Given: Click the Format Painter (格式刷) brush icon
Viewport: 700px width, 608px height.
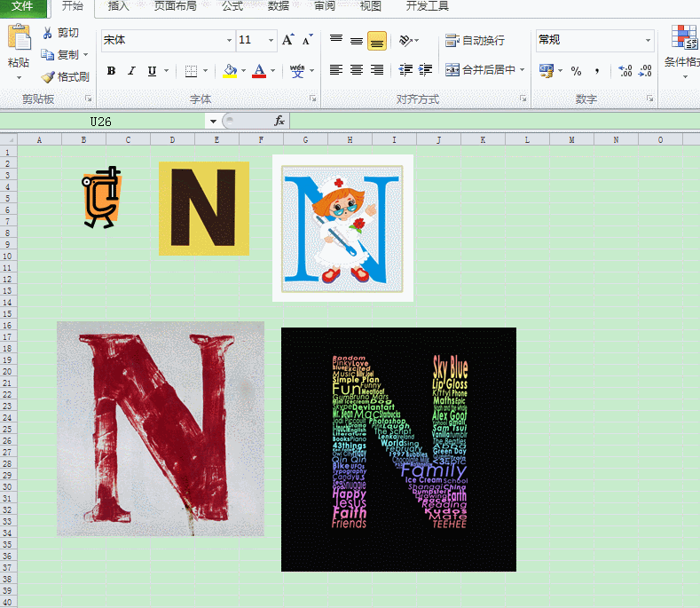Looking at the screenshot, I should 48,77.
